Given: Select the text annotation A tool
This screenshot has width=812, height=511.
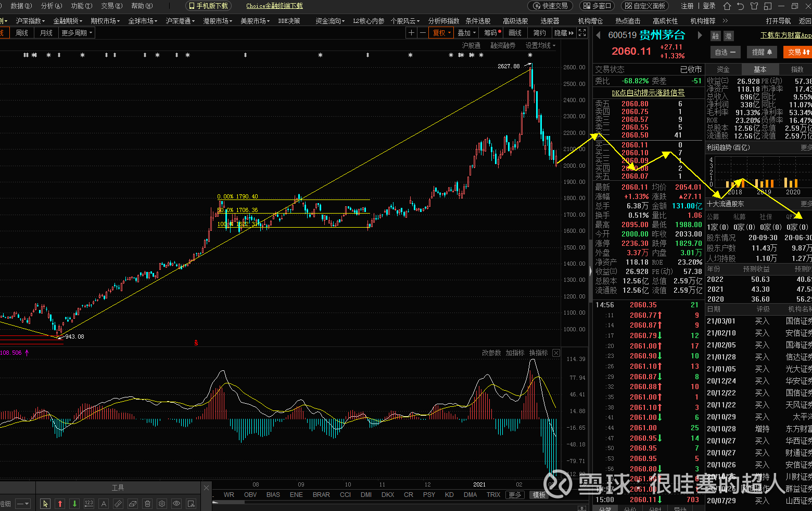Looking at the screenshot, I should click(x=104, y=504).
